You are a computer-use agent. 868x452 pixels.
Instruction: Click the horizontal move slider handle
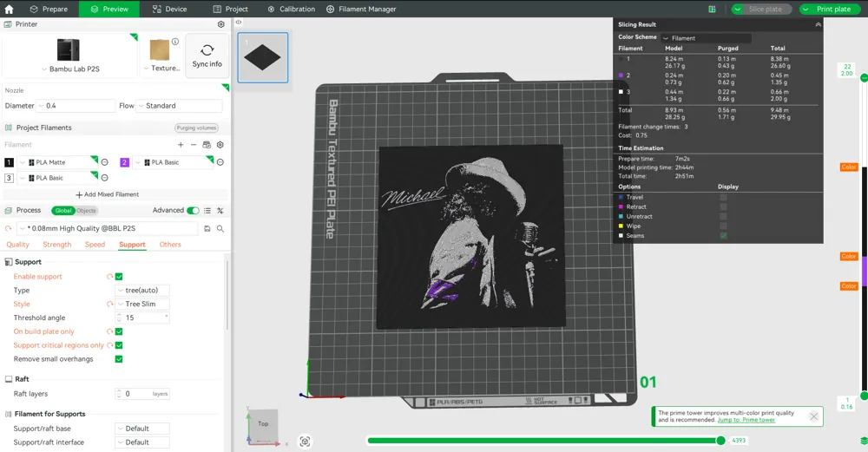pos(720,441)
